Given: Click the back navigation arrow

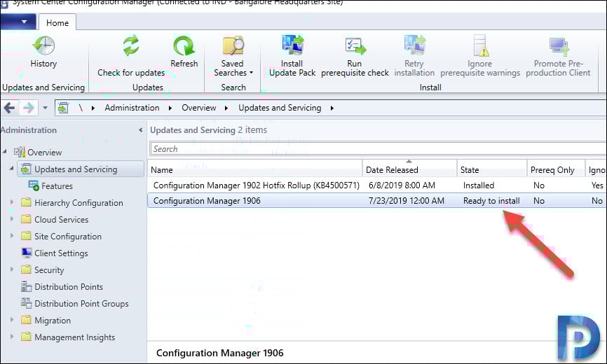Looking at the screenshot, I should (x=9, y=108).
